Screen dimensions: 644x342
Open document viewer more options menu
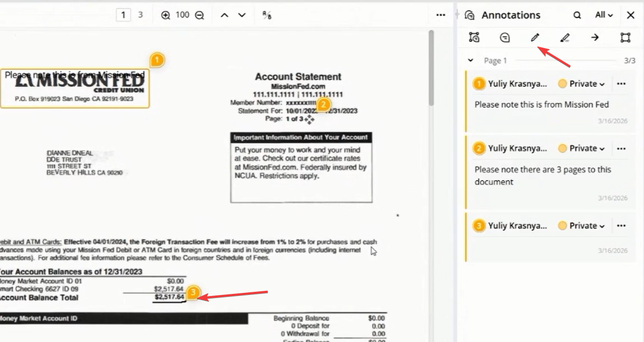[x=440, y=15]
